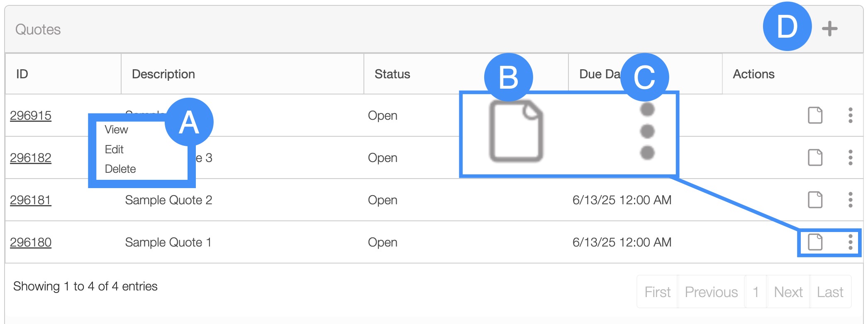Click the Previous page button
The height and width of the screenshot is (324, 868).
pos(711,292)
